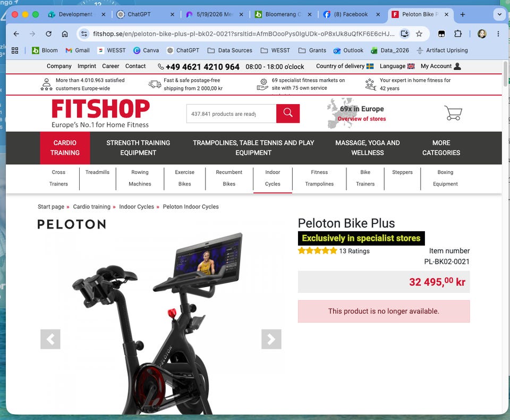
Task: Click the Chrome profile avatar
Action: [x=482, y=34]
